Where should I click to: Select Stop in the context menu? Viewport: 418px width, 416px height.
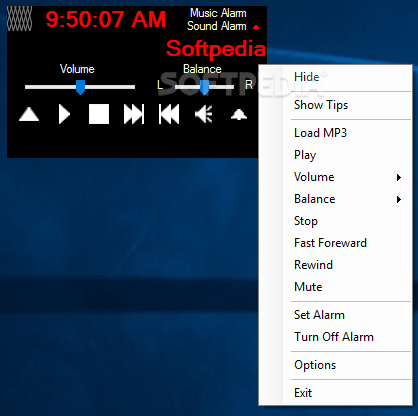click(x=335, y=221)
